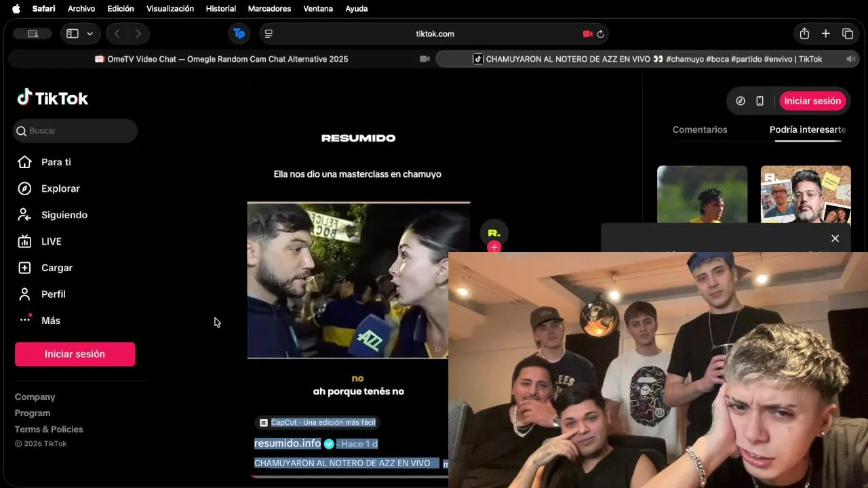
Task: Open the Historial menu
Action: click(221, 9)
